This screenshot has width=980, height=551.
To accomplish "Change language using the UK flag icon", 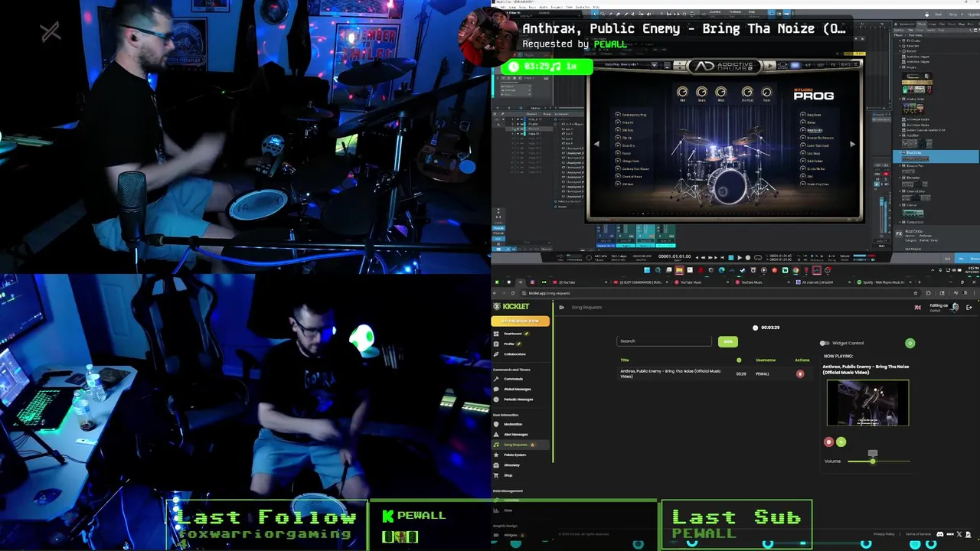I will [x=917, y=308].
